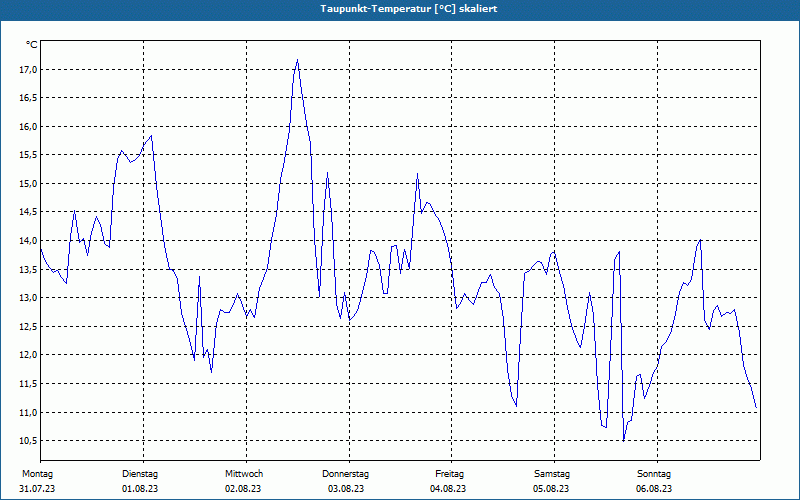This screenshot has width=800, height=500.
Task: Click the date label 04.08.23
Action: [x=448, y=489]
